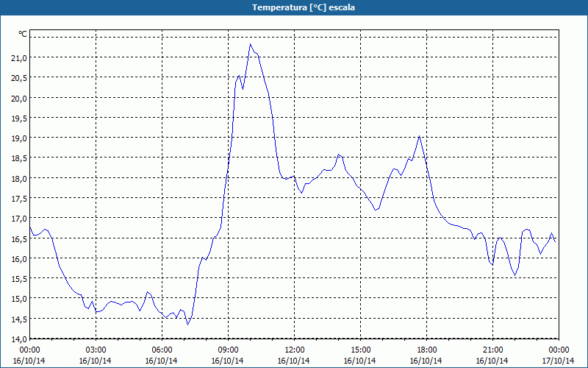Click the 'Temperatura [°C] escala' chart title
This screenshot has height=368, width=588.
304,7
